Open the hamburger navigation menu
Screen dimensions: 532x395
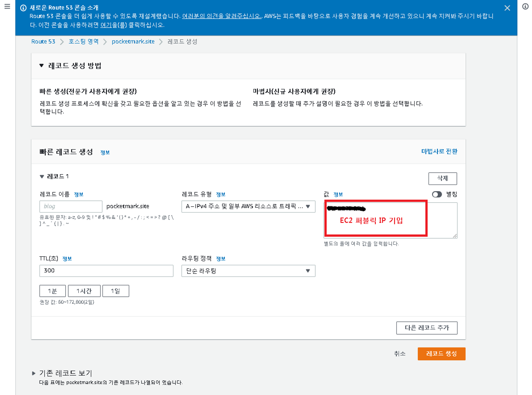7,6
